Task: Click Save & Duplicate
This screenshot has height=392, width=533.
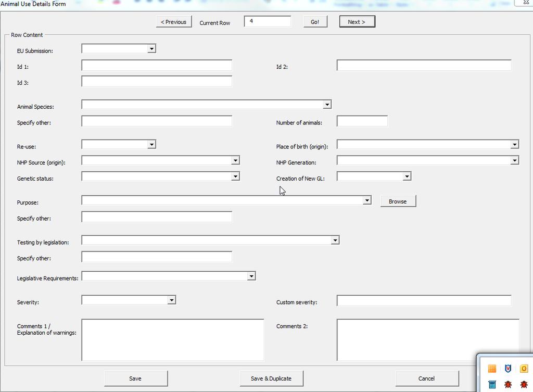Action: pyautogui.click(x=271, y=378)
